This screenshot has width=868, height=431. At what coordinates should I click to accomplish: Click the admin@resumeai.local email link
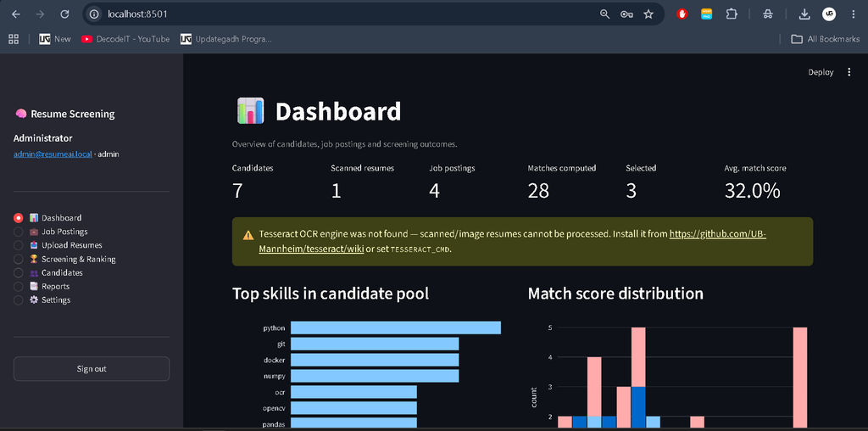coord(53,154)
